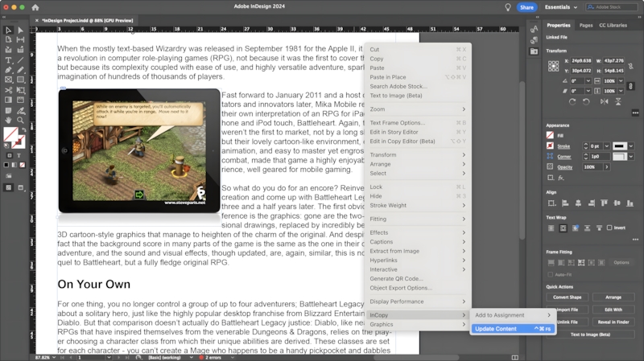Viewport: 644px width, 361px height.
Task: Click the swap fill and stroke arrow
Action: [24, 130]
